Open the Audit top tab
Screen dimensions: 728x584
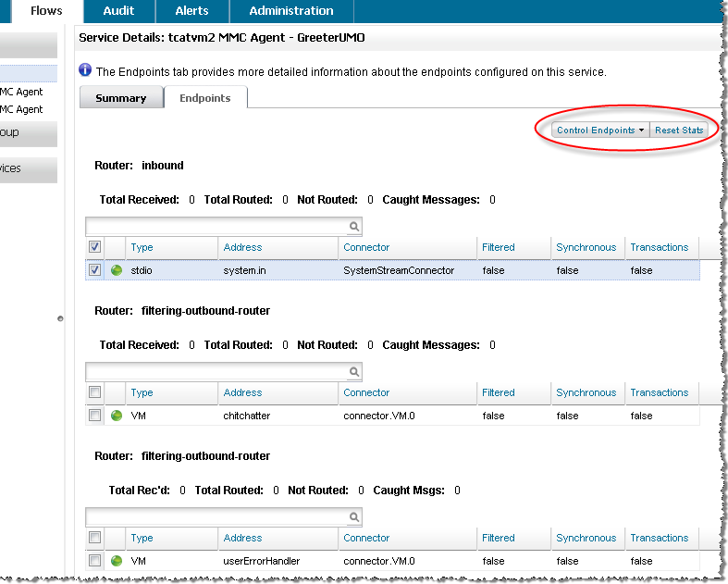click(x=118, y=11)
